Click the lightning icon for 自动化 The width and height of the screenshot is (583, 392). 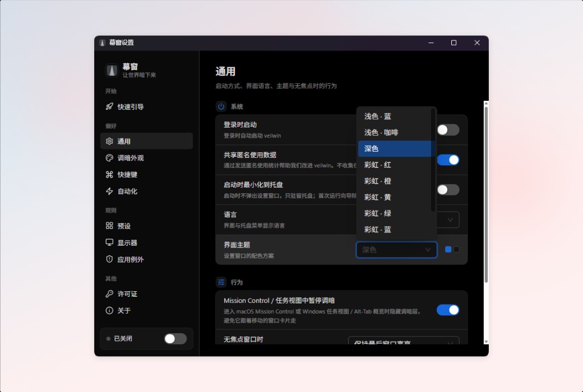pyautogui.click(x=109, y=192)
